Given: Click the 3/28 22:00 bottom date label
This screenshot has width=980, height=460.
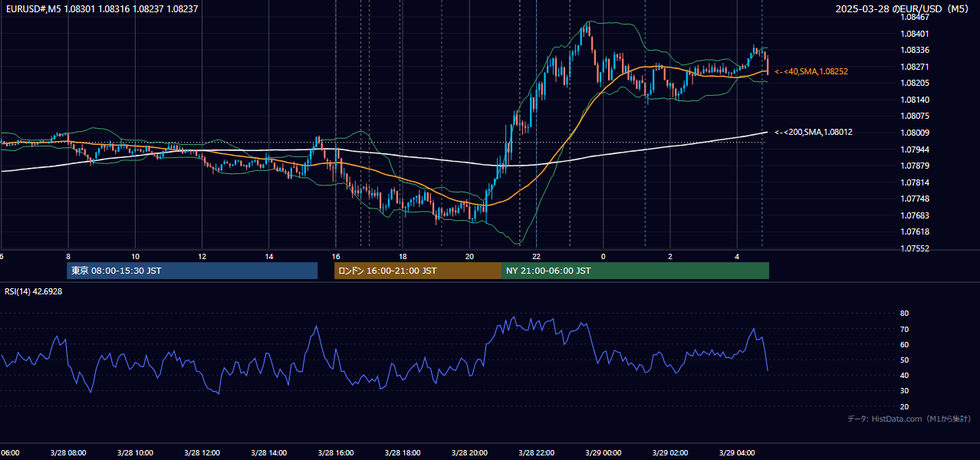Looking at the screenshot, I should pyautogui.click(x=537, y=452).
